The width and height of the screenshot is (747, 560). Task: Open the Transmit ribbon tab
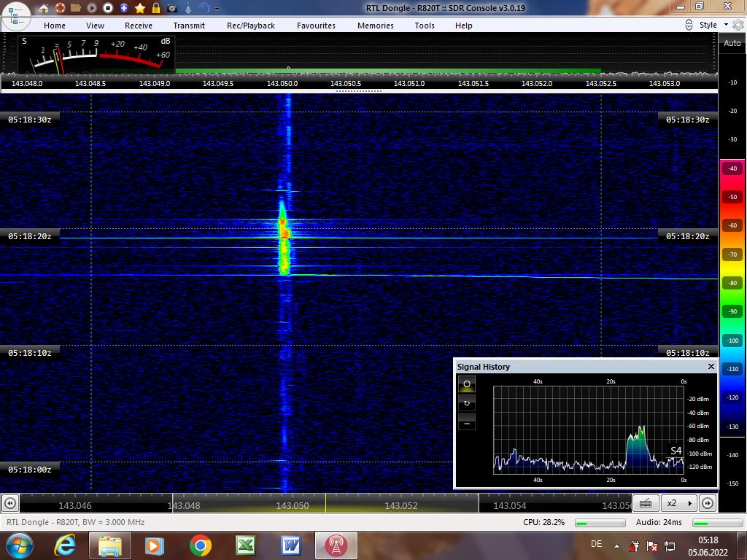tap(189, 26)
